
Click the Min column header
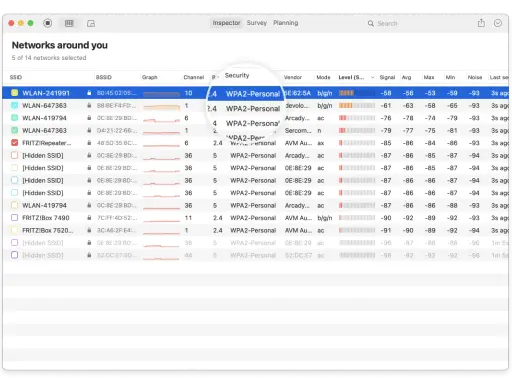click(450, 77)
